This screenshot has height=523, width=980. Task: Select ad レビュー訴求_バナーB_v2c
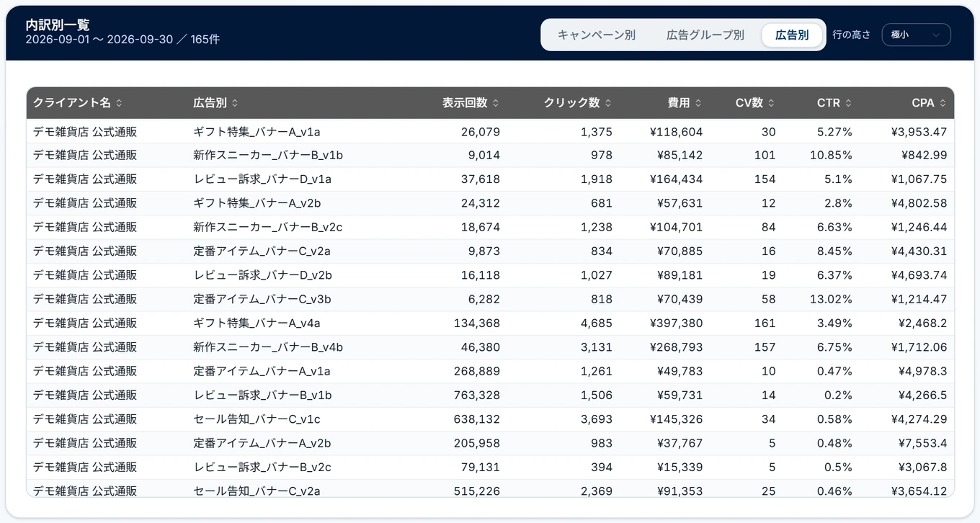262,467
